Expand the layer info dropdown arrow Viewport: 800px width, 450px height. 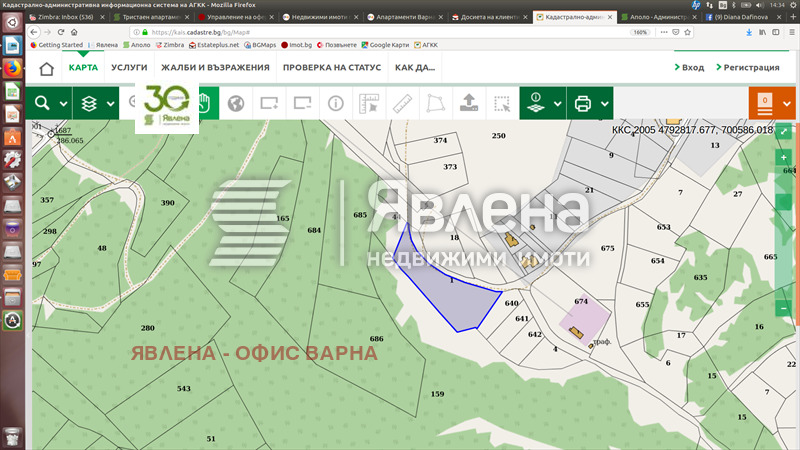tap(558, 104)
